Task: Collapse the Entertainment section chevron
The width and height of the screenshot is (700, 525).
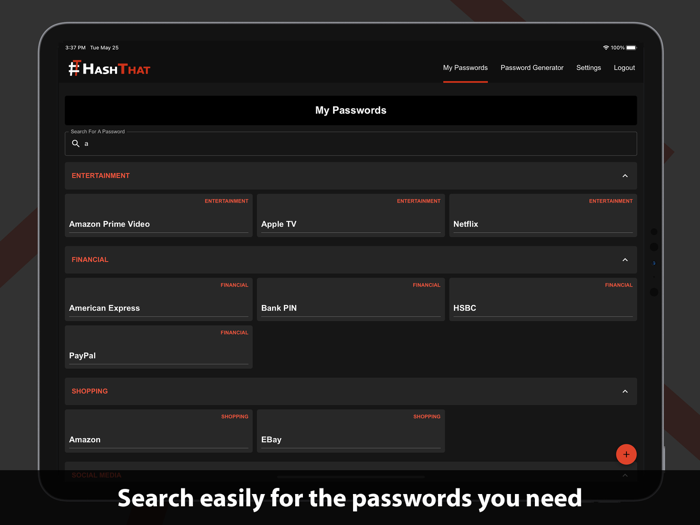Action: 625,176
